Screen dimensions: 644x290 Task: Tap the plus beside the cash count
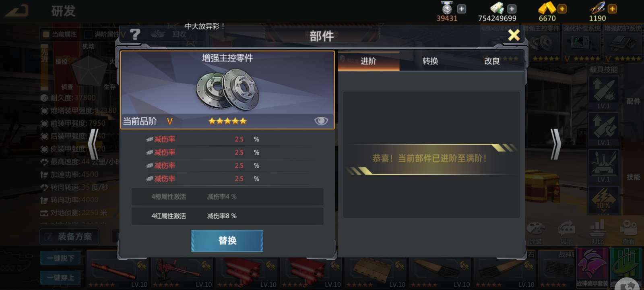tap(512, 8)
